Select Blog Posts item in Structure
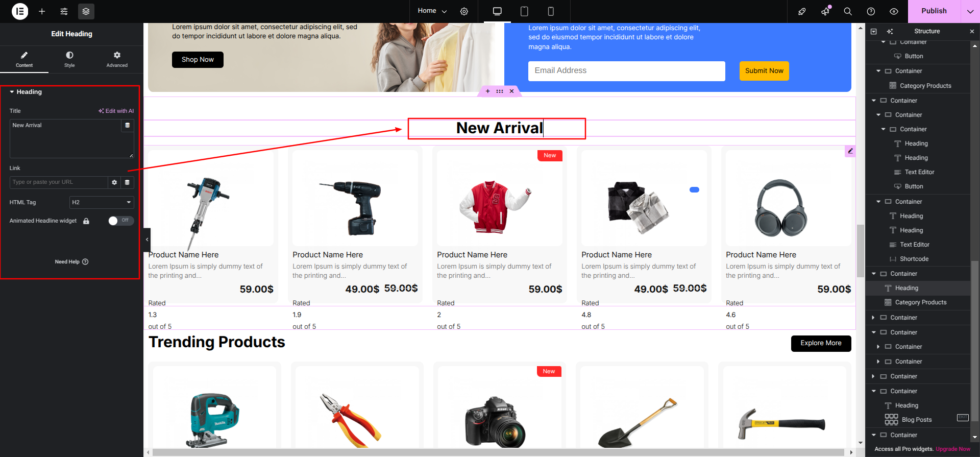This screenshot has height=457, width=980. point(918,420)
